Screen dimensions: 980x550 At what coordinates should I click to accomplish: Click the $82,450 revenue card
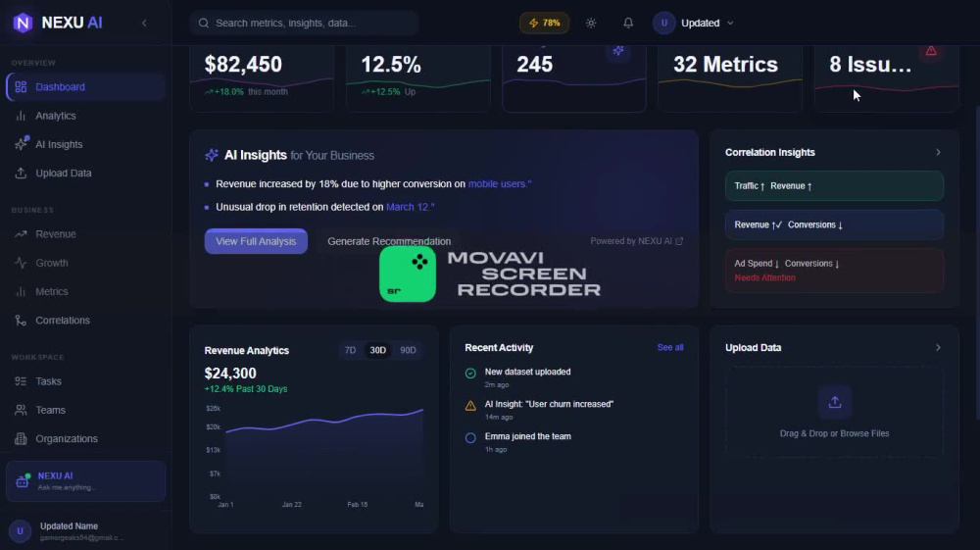(262, 78)
